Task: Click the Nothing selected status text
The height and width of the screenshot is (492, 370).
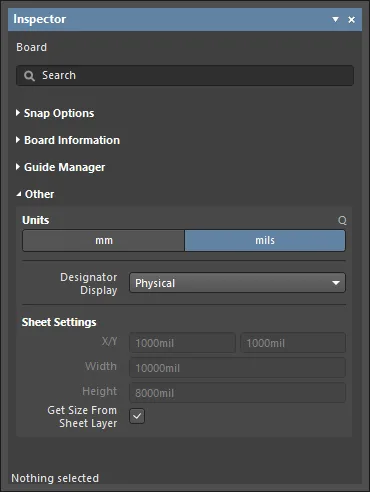Action: tap(55, 478)
